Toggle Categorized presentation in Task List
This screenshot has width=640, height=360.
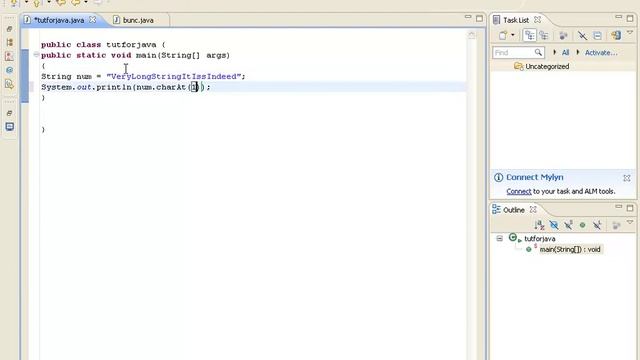point(529,36)
